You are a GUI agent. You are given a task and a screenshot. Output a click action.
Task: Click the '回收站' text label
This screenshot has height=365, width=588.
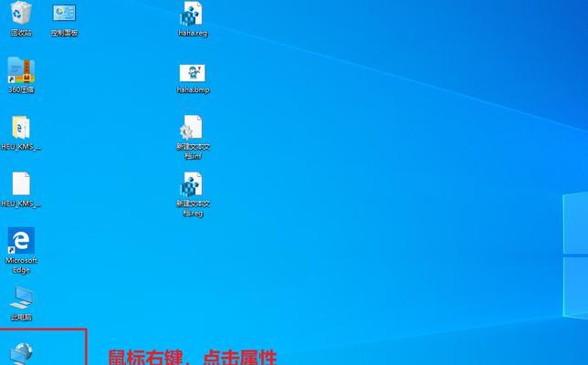(x=20, y=33)
